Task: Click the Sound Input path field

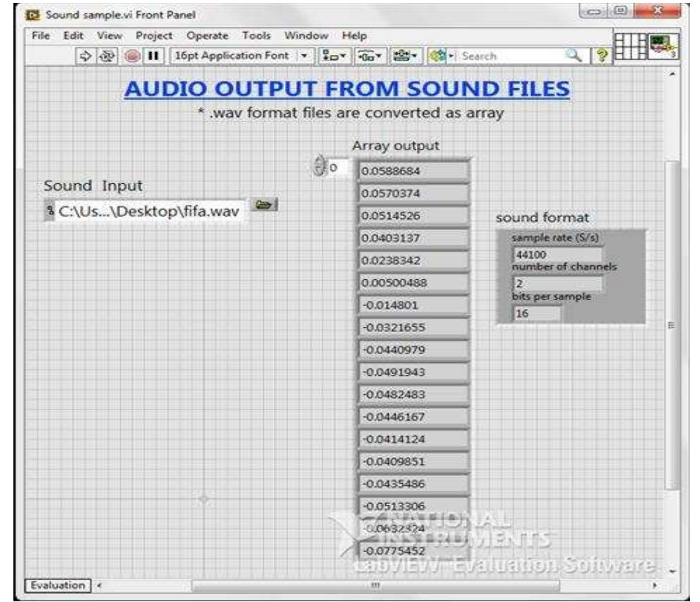Action: [x=149, y=211]
